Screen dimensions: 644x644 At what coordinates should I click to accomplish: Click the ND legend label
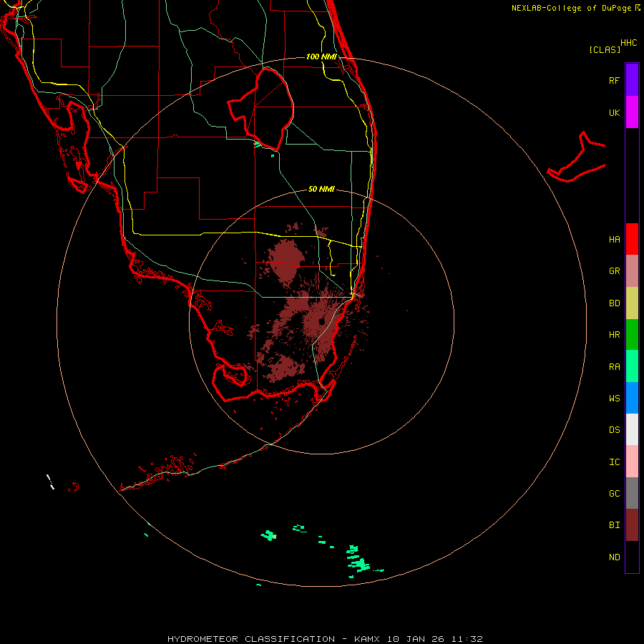pos(614,557)
